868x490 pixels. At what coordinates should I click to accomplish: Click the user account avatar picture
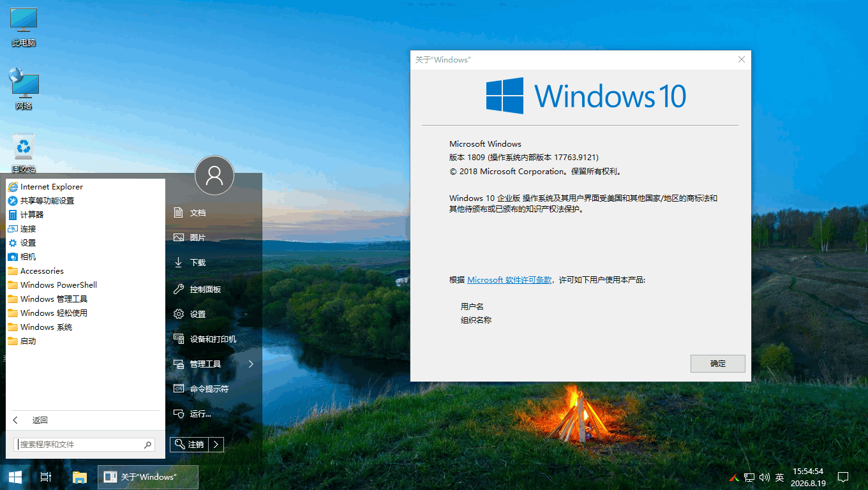point(214,175)
